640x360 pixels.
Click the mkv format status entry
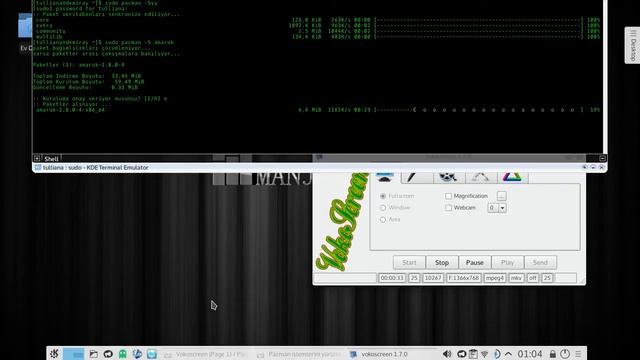516,278
